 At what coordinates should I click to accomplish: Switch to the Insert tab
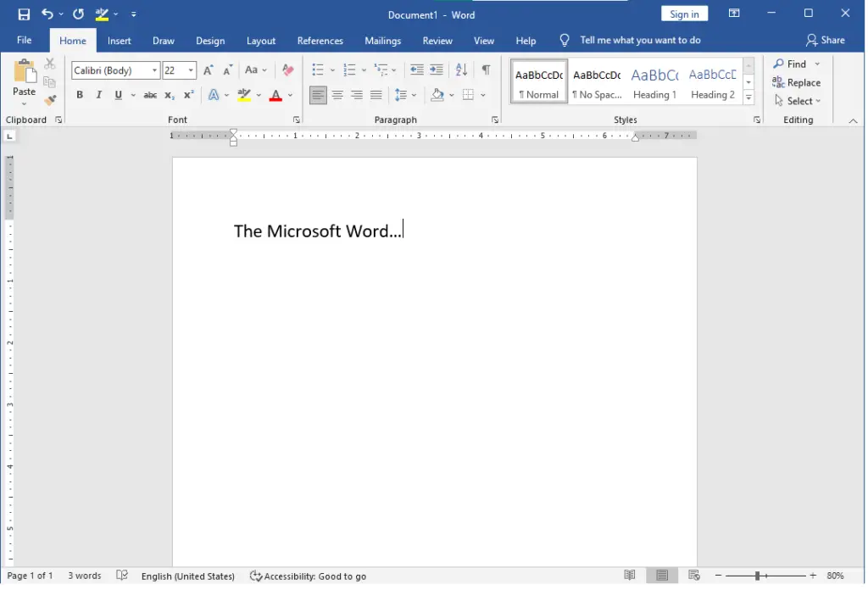click(x=119, y=40)
